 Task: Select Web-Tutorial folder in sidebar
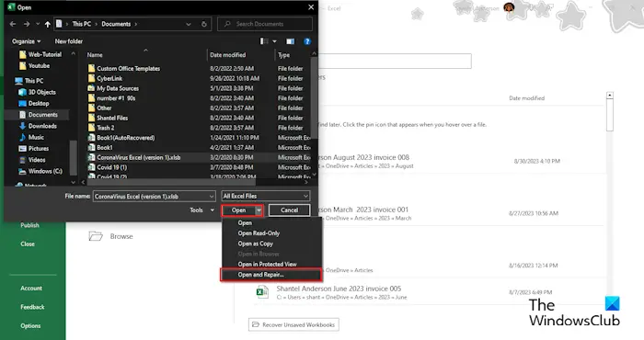click(x=40, y=54)
